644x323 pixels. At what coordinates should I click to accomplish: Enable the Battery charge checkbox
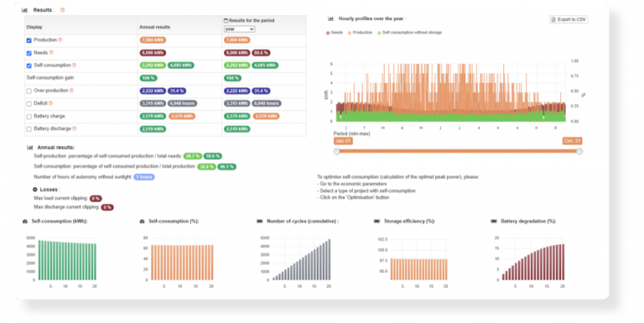(29, 117)
